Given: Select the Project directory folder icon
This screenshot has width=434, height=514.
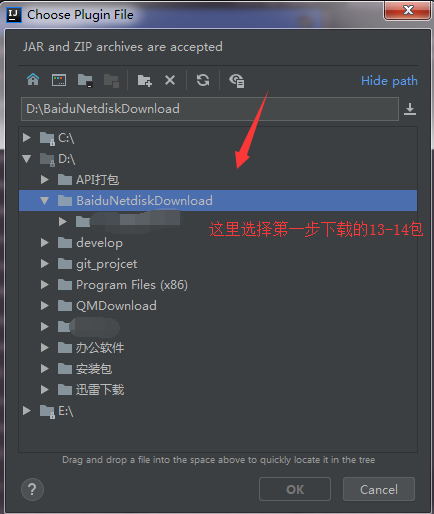Looking at the screenshot, I should [x=85, y=81].
